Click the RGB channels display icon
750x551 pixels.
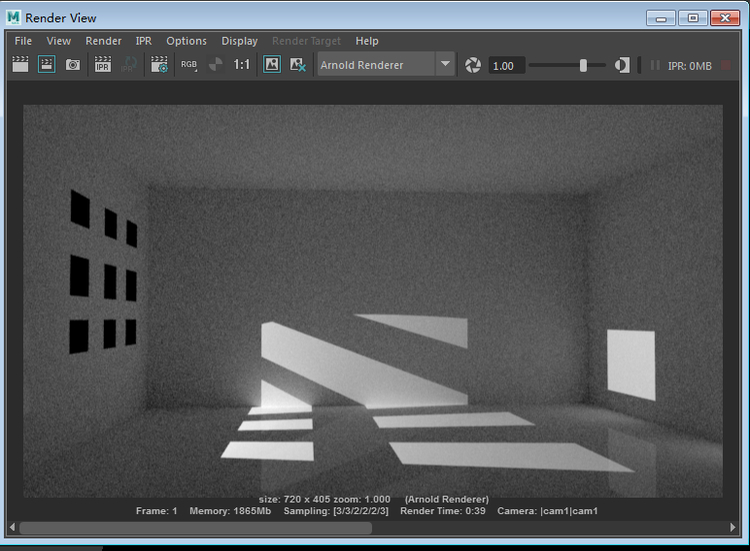point(189,65)
